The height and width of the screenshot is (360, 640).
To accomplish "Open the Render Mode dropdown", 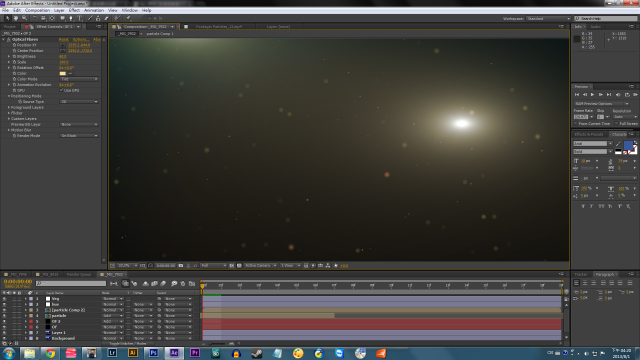I will click(x=79, y=136).
